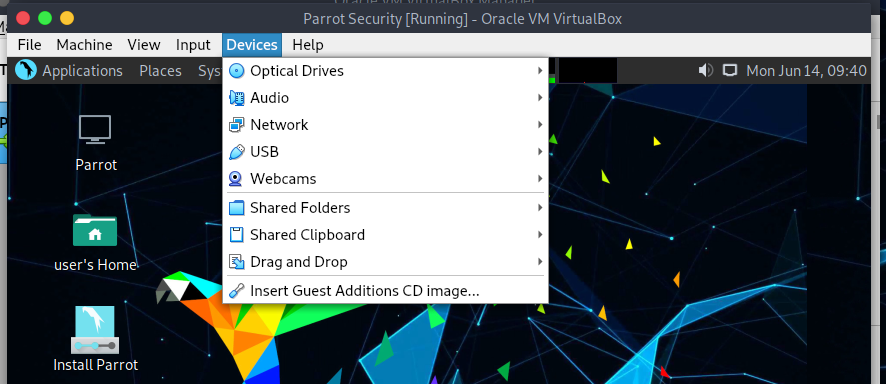The width and height of the screenshot is (886, 384).
Task: Click the Shared Folders folder icon
Action: (x=236, y=208)
